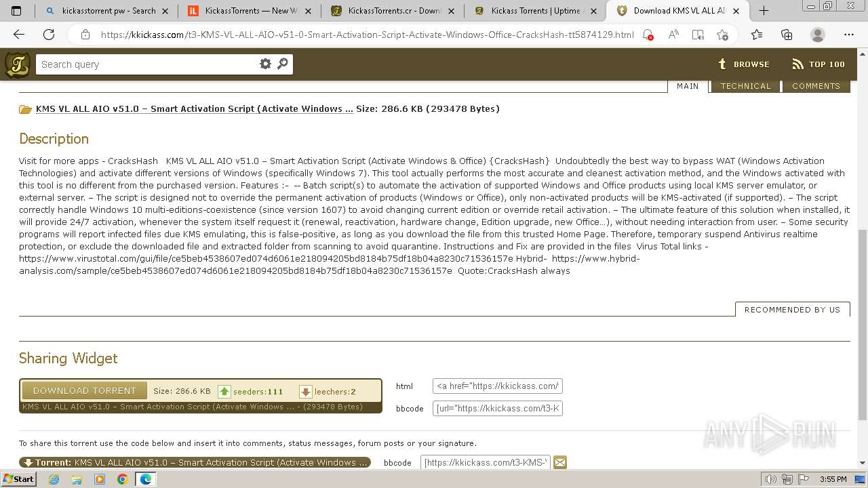Click the folder icon beside torrent title

point(26,109)
